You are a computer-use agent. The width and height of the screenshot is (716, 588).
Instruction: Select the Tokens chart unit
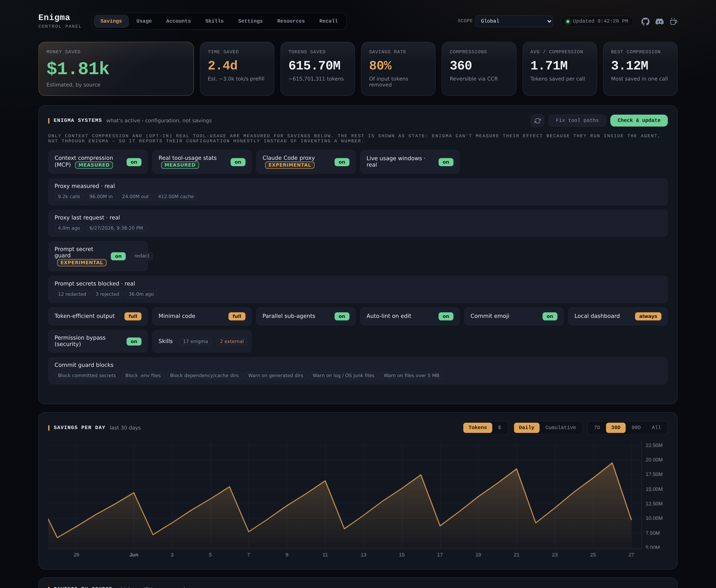pos(478,428)
